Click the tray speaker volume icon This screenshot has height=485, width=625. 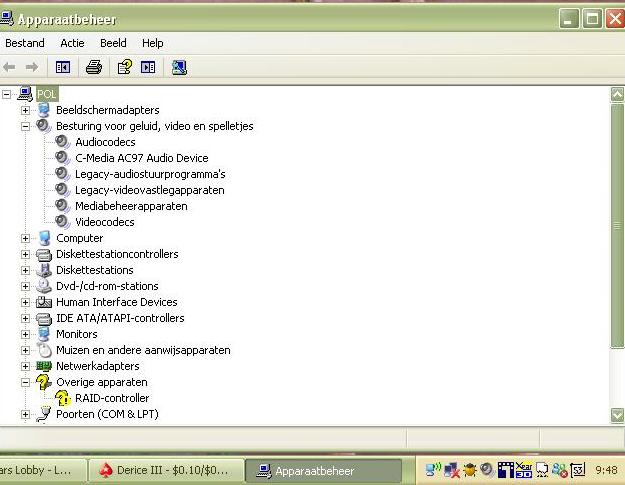(487, 470)
